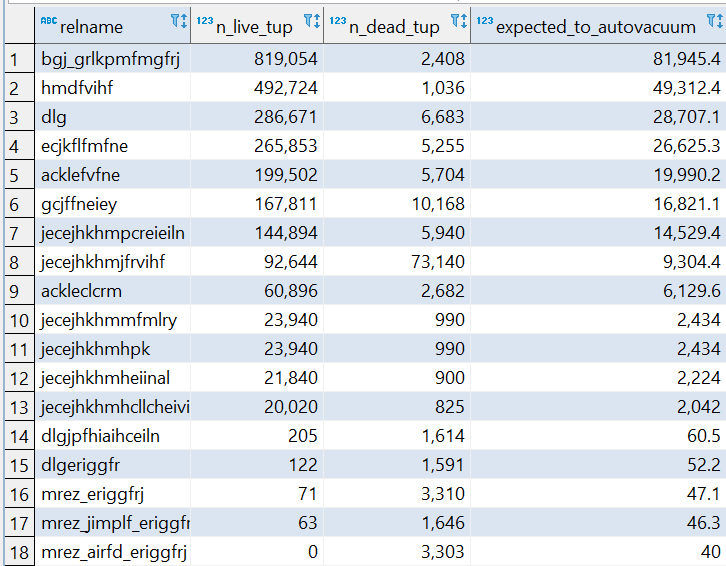
Task: Click the ABC text type icon beside relname
Action: [48, 20]
